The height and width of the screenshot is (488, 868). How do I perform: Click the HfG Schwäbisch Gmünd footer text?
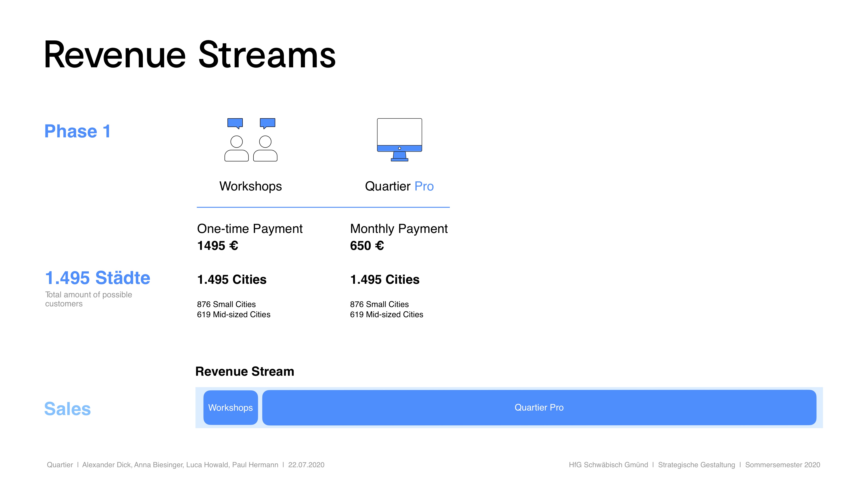608,465
